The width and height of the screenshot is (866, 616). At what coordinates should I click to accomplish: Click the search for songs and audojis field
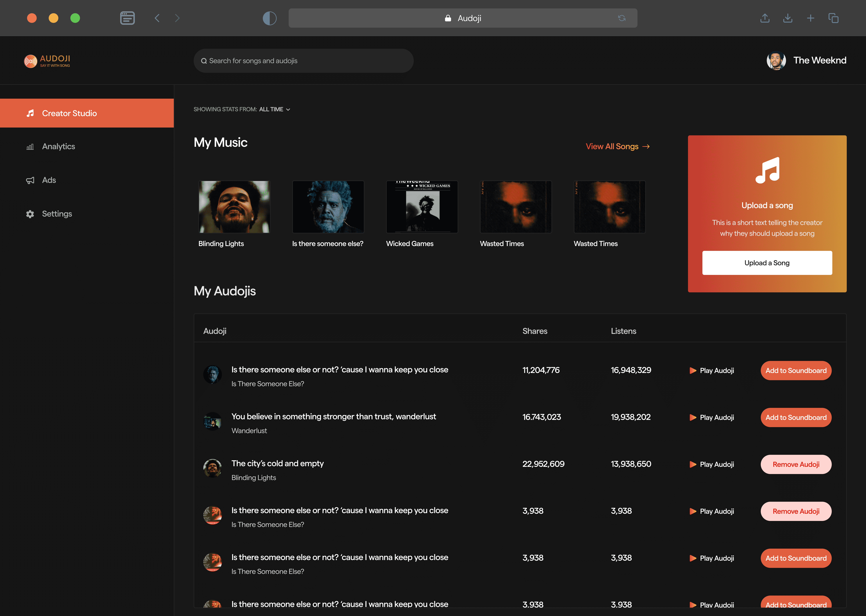(303, 61)
